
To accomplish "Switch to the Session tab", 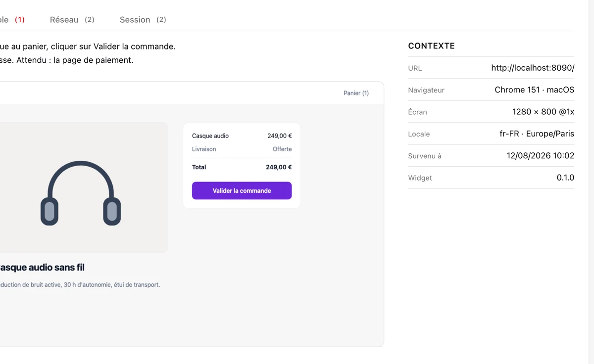I will (x=143, y=20).
